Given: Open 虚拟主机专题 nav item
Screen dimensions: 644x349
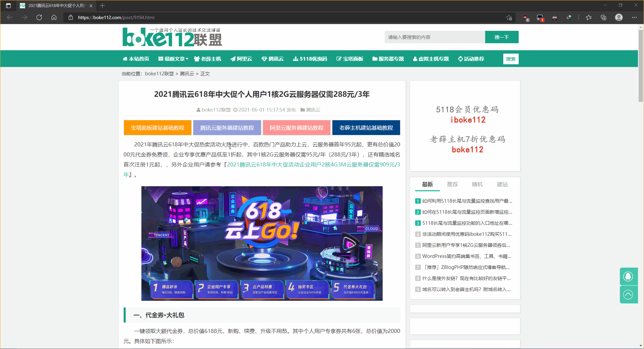Looking at the screenshot, I should 431,59.
